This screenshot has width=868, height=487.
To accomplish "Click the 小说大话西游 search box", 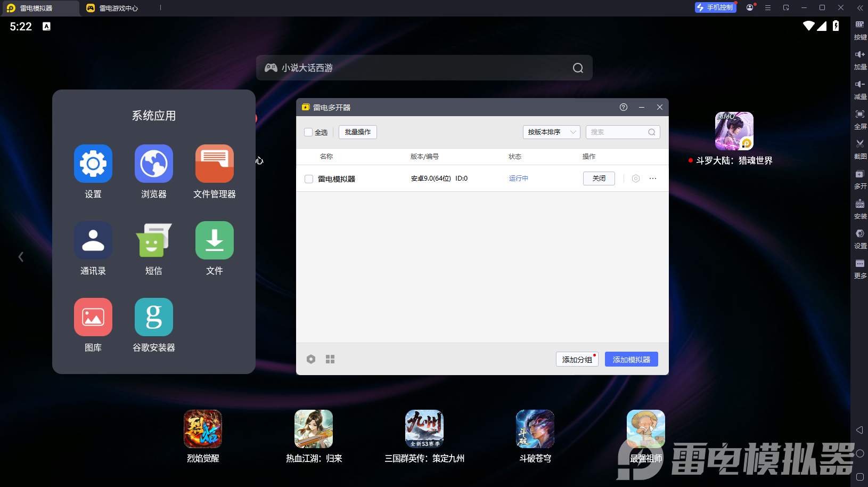I will pos(424,68).
